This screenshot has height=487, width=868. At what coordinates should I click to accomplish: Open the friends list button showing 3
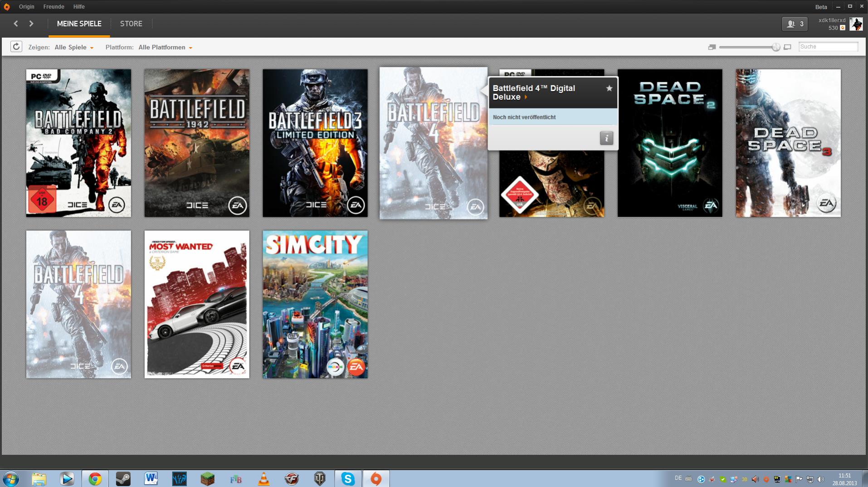point(795,24)
